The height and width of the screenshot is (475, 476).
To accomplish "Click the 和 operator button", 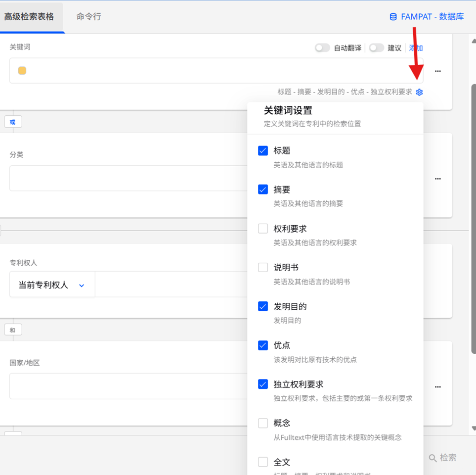I will point(13,330).
